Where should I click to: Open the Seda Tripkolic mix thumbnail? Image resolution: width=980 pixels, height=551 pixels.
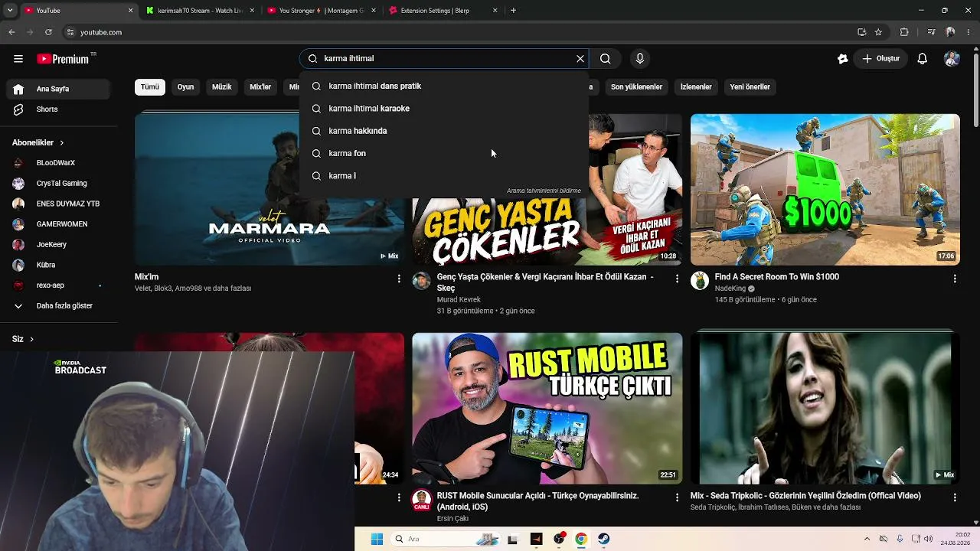(x=825, y=409)
